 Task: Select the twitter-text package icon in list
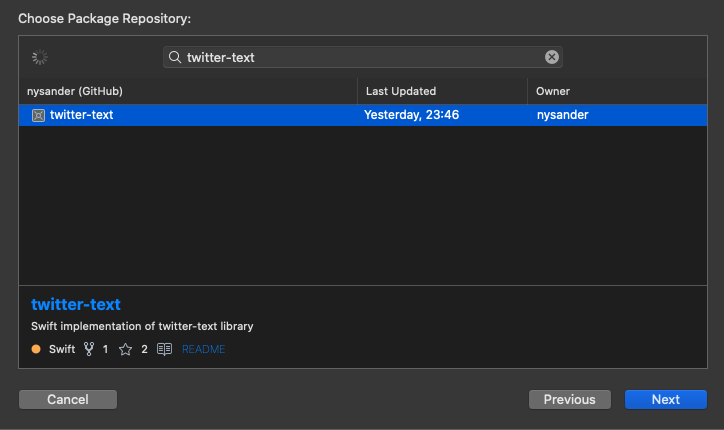[38, 115]
